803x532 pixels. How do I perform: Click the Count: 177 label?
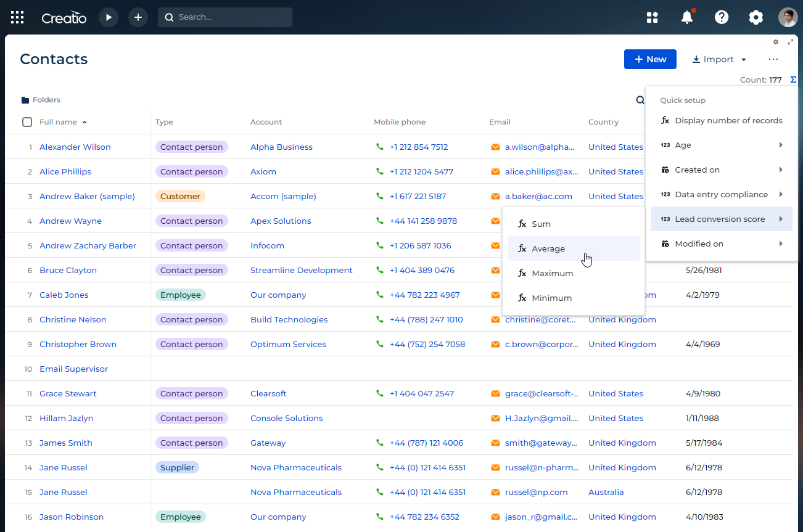(761, 80)
